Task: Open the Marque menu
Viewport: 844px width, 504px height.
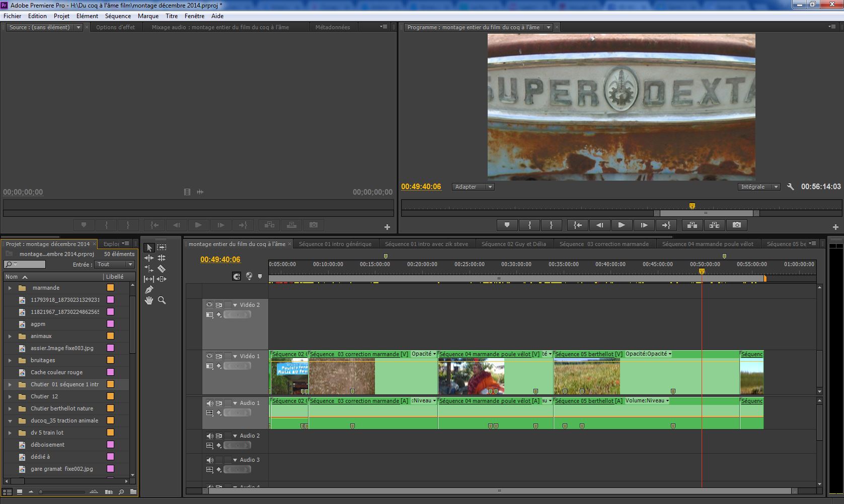Action: point(148,16)
